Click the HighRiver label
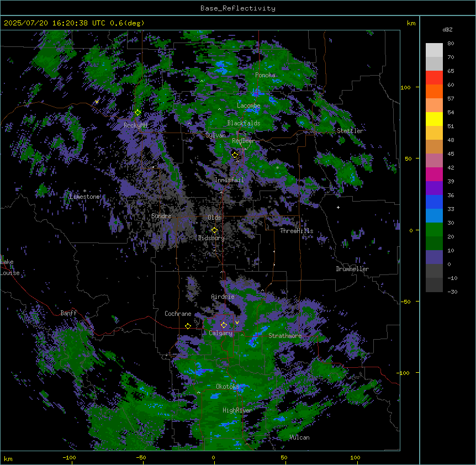 [237, 410]
